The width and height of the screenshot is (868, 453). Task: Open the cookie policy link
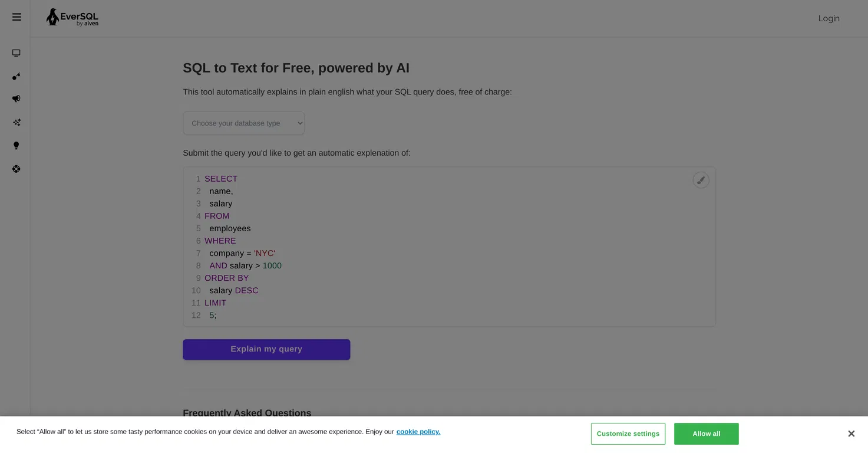tap(418, 432)
